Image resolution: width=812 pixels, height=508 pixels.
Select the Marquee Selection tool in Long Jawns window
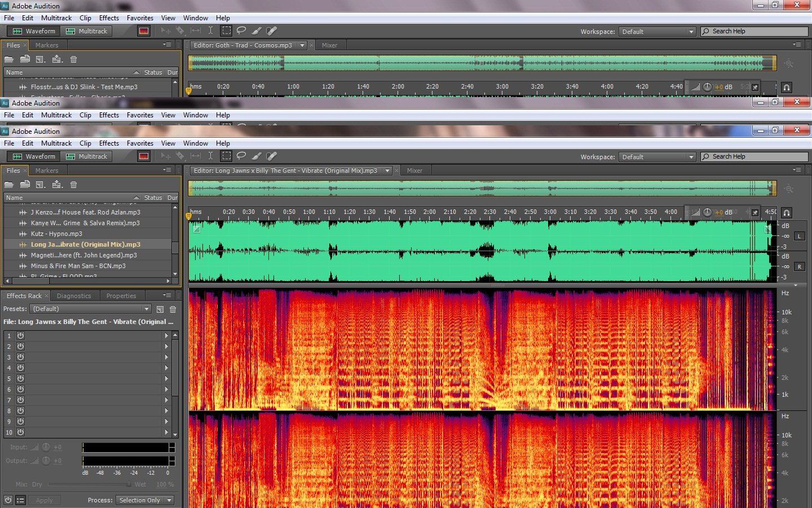(226, 156)
